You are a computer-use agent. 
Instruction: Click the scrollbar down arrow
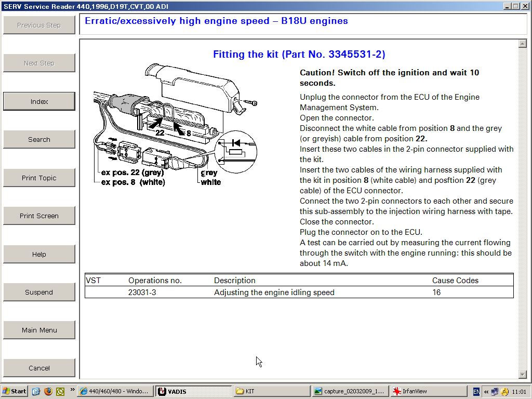[523, 374]
